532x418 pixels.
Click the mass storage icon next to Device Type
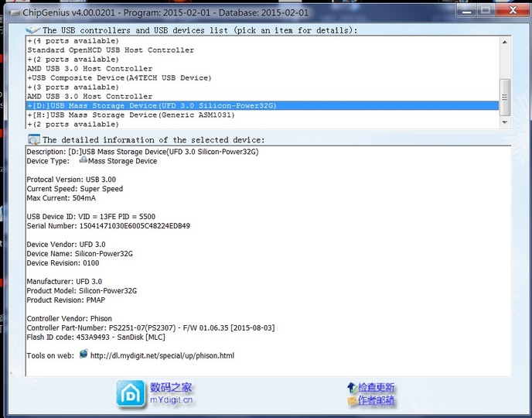84,159
